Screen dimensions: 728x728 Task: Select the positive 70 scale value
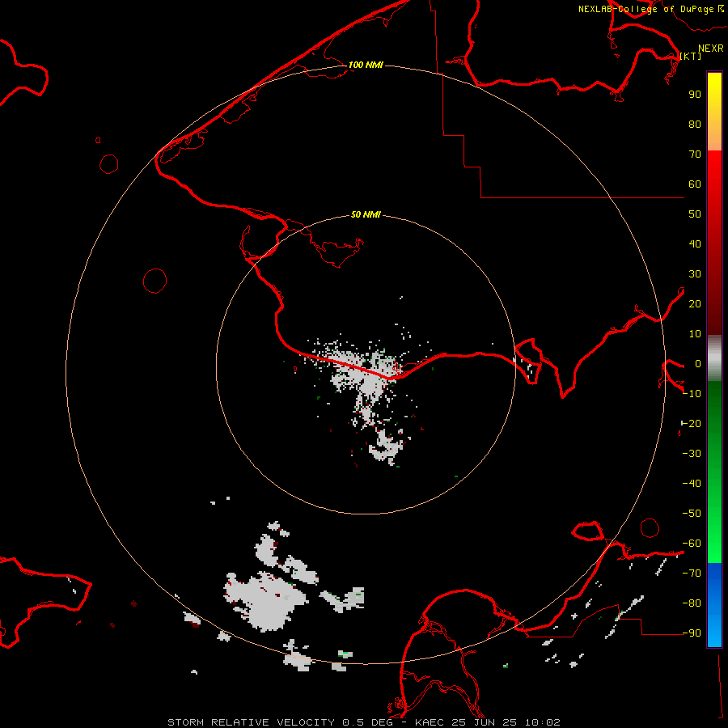click(x=695, y=154)
